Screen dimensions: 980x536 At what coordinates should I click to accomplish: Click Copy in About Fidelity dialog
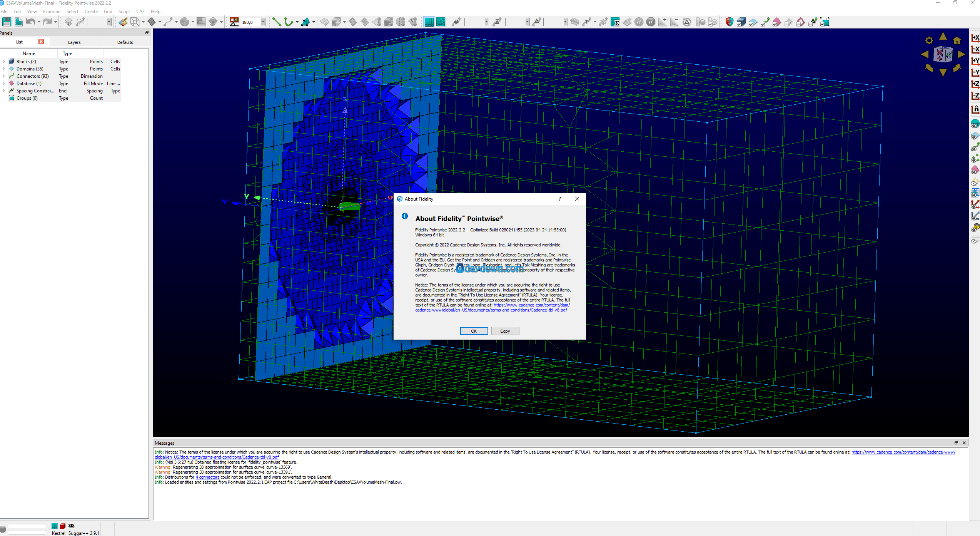505,331
